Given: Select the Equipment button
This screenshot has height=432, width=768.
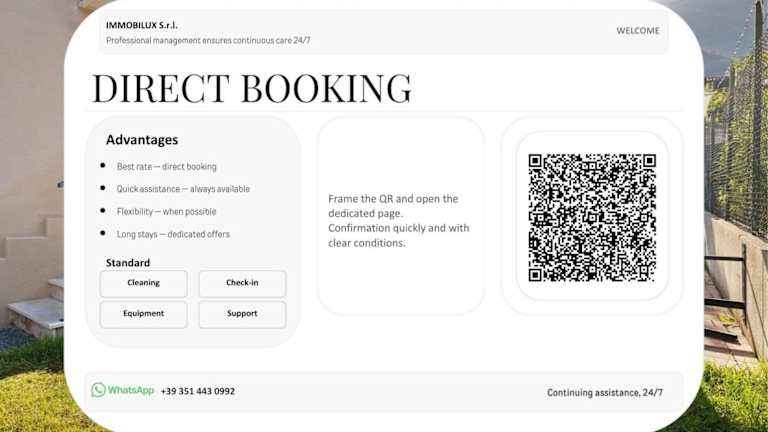Looking at the screenshot, I should [x=143, y=314].
